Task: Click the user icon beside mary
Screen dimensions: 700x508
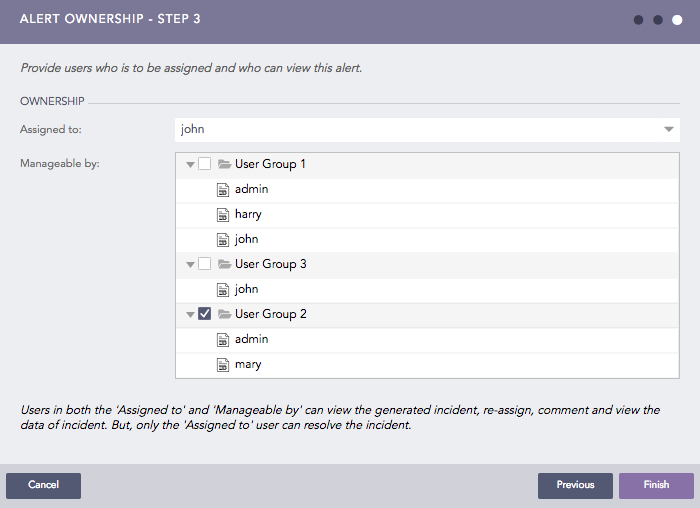Action: click(x=224, y=364)
